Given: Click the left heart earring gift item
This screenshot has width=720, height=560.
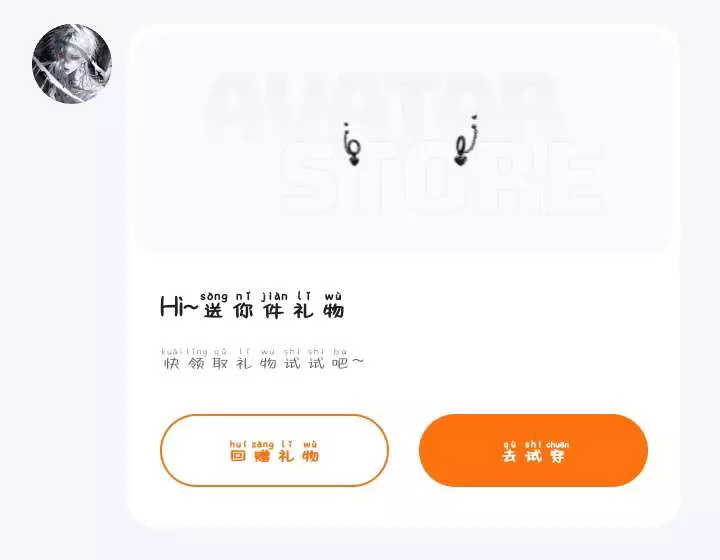Looking at the screenshot, I should coord(352,145).
